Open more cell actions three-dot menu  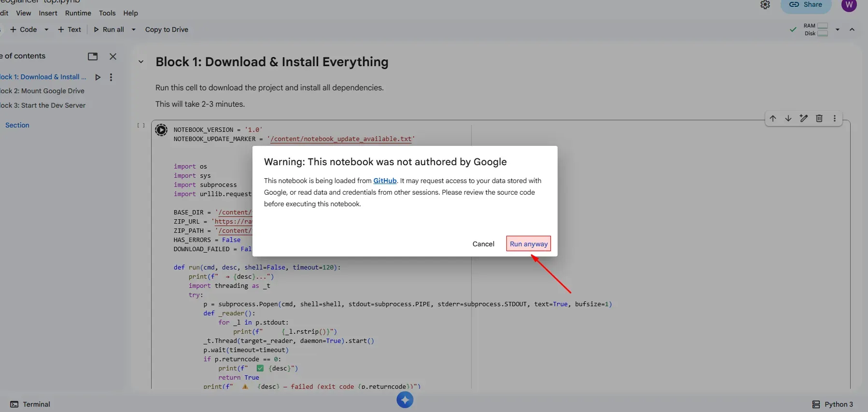835,118
